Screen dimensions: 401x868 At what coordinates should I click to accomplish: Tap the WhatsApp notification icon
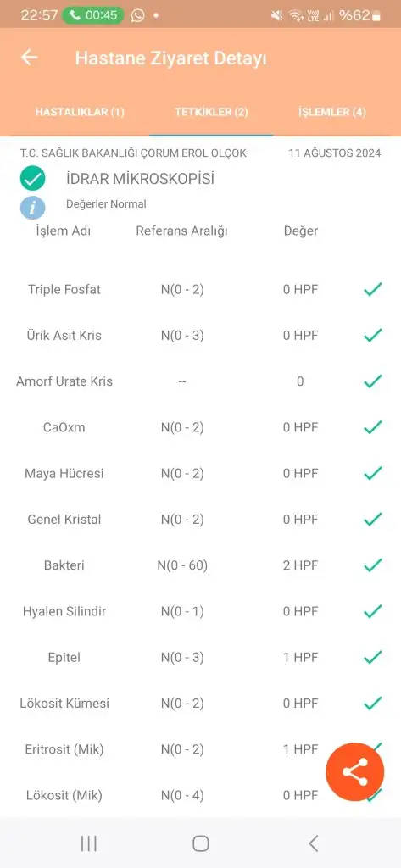click(x=138, y=15)
